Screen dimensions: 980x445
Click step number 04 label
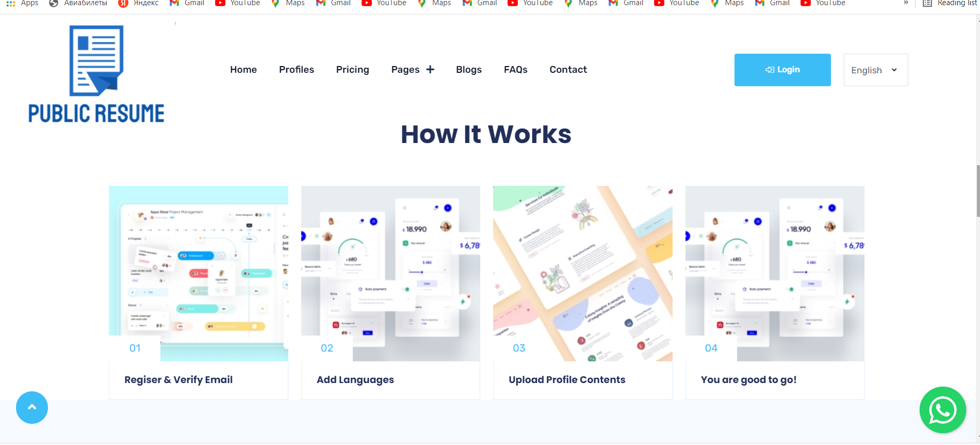tap(711, 348)
